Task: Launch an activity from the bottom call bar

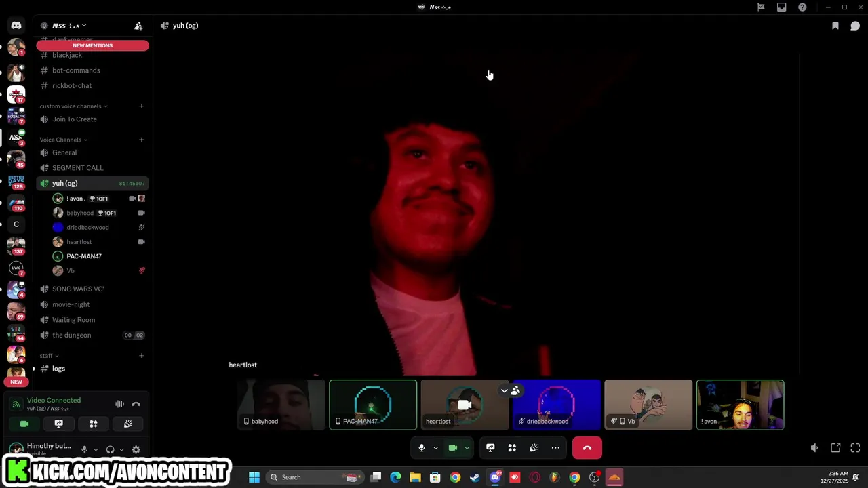Action: 512,448
